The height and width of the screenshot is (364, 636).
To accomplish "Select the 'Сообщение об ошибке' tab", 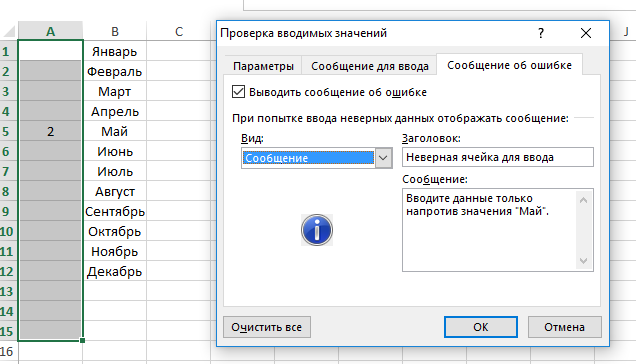I will point(509,65).
